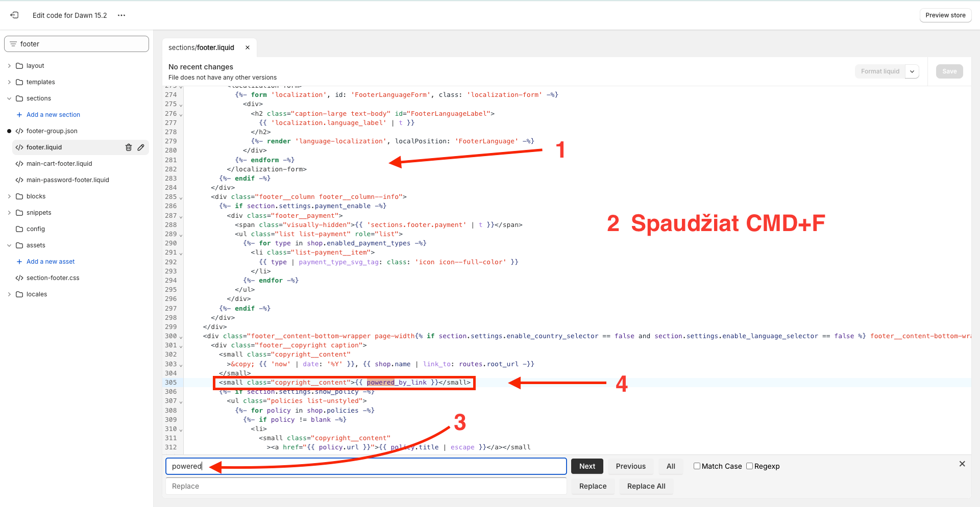Rename footer.liquid using the pencil icon
The height and width of the screenshot is (507, 980).
pyautogui.click(x=141, y=147)
